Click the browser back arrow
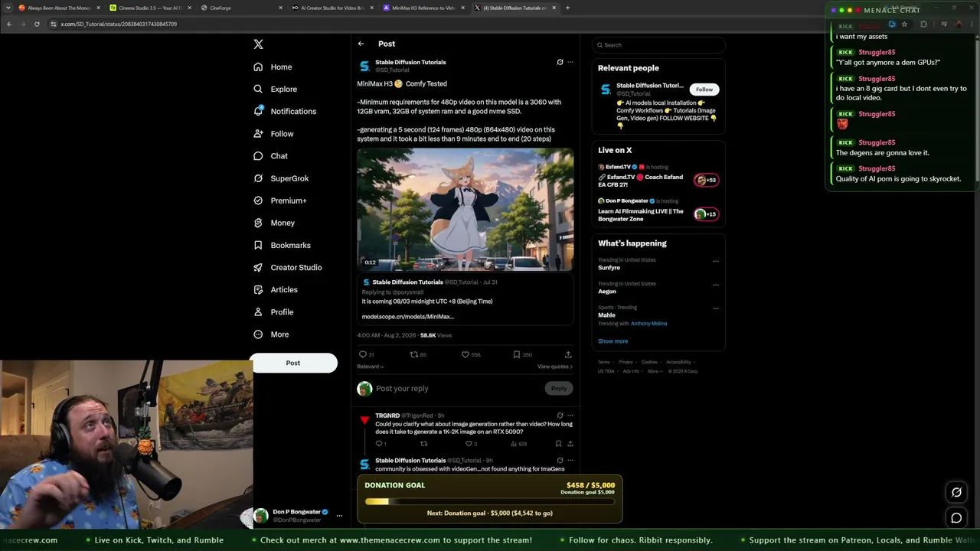980x551 pixels. (x=9, y=24)
